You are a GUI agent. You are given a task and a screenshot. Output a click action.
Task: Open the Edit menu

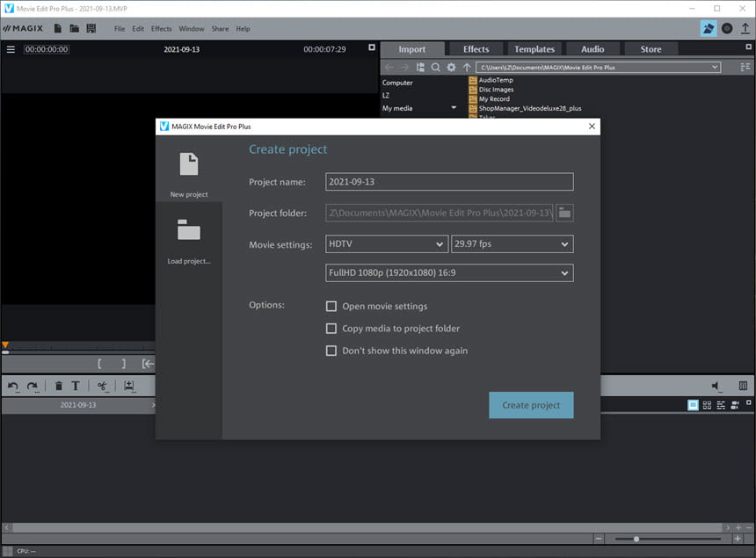[x=138, y=29]
